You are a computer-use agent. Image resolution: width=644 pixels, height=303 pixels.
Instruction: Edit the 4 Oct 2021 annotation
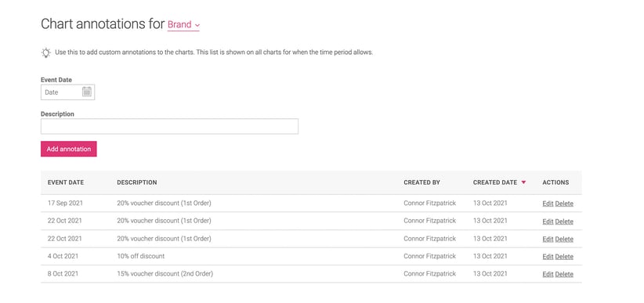(x=548, y=257)
